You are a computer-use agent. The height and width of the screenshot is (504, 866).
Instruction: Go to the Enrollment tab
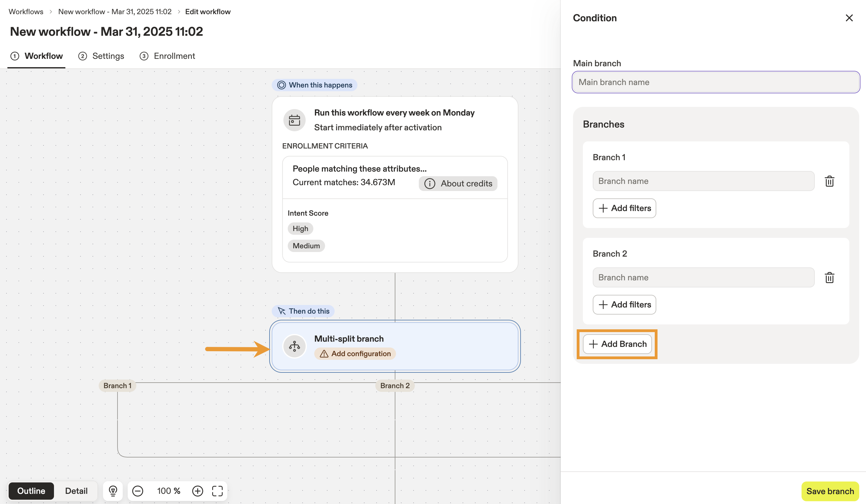(167, 56)
